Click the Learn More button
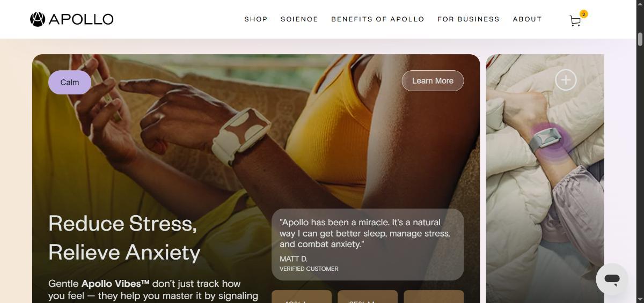This screenshot has height=303, width=644. point(433,80)
